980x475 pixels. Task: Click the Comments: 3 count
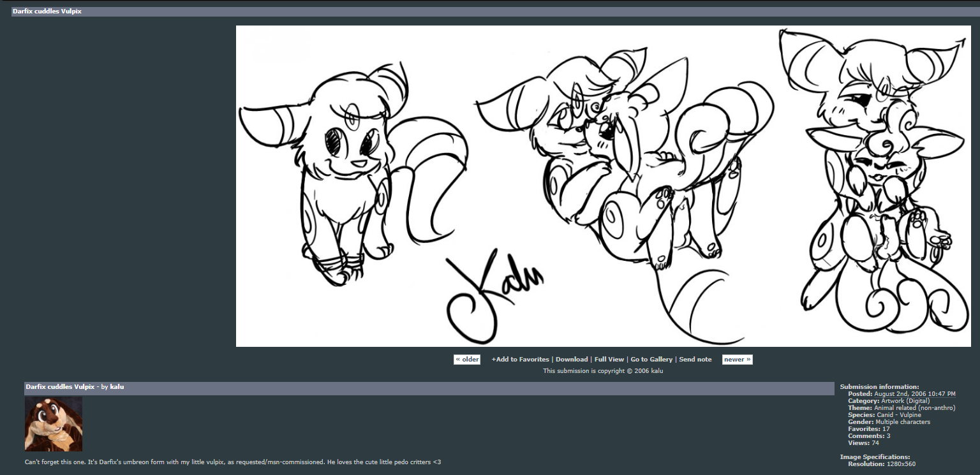(x=869, y=436)
